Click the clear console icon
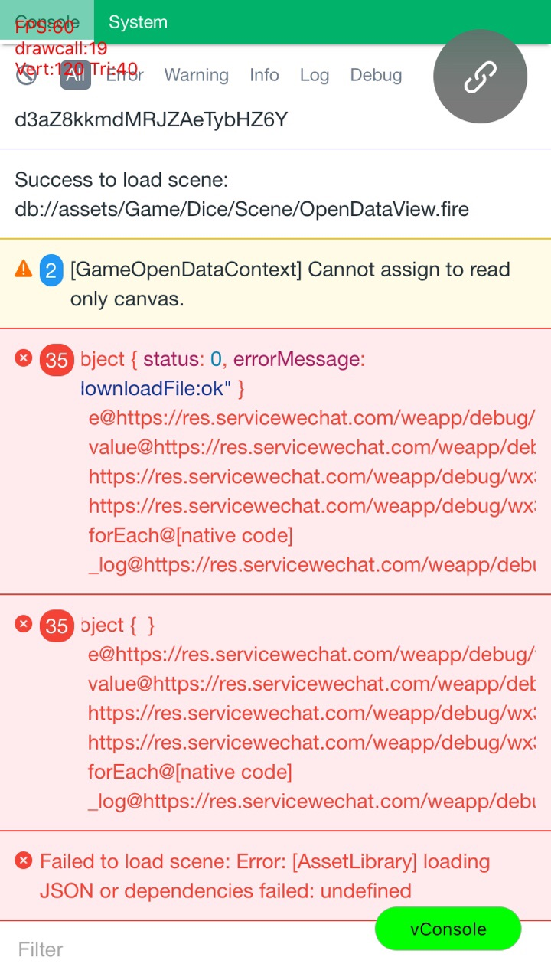This screenshot has width=551, height=980. coord(26,75)
